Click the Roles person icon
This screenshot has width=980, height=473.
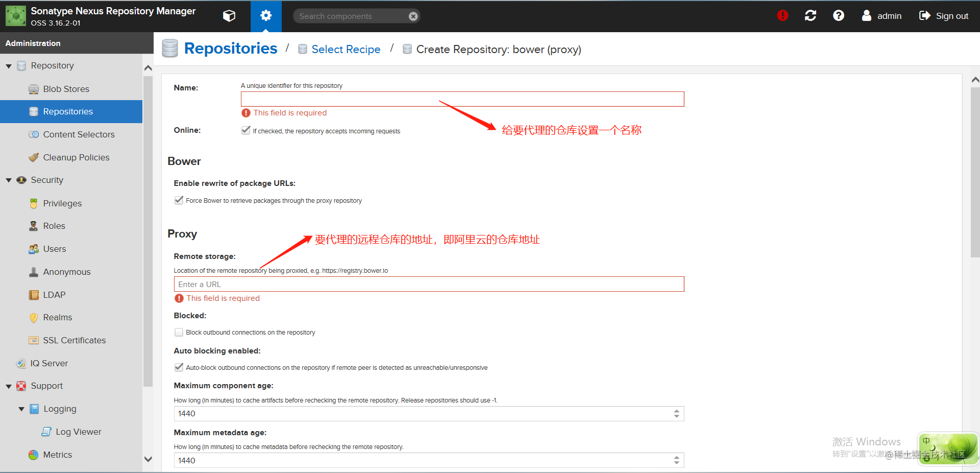point(34,226)
